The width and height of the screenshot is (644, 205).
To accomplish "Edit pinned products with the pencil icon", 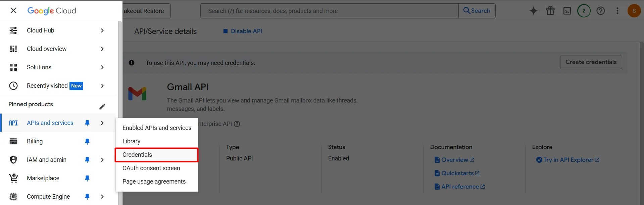I will pyautogui.click(x=102, y=107).
